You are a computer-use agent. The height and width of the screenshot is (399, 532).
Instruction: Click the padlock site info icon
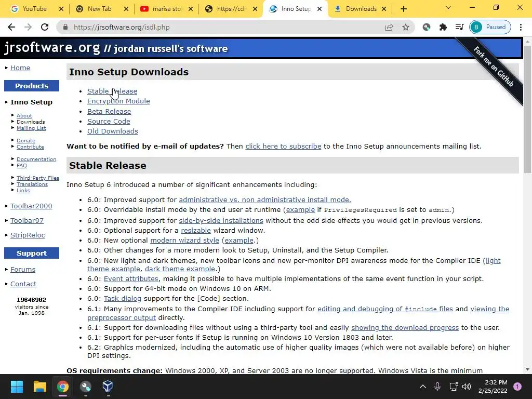(x=65, y=27)
